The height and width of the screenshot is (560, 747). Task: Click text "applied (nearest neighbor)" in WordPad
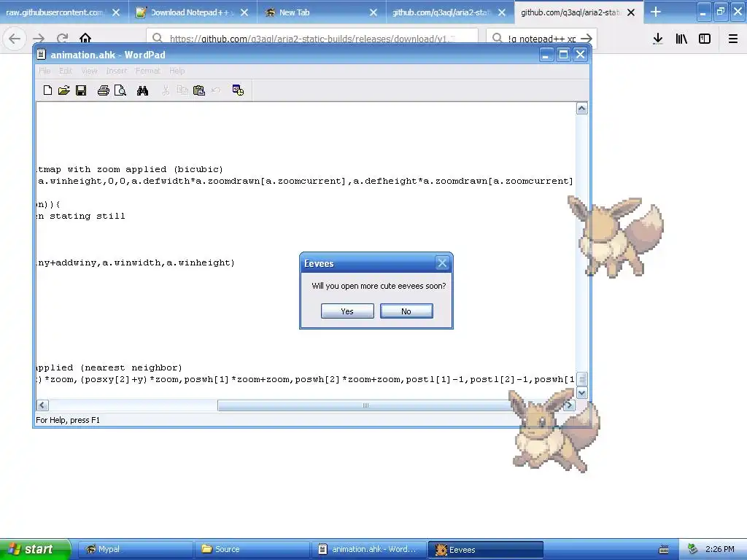click(x=109, y=367)
